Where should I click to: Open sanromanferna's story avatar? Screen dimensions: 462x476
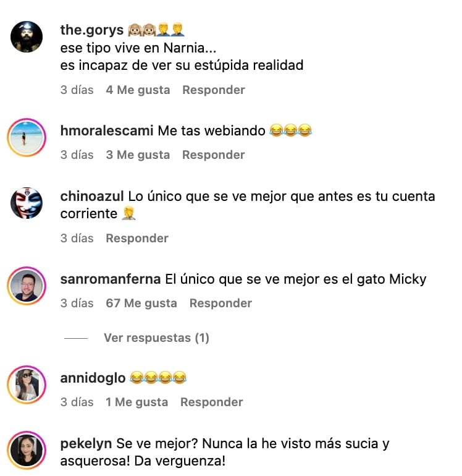[x=27, y=286]
